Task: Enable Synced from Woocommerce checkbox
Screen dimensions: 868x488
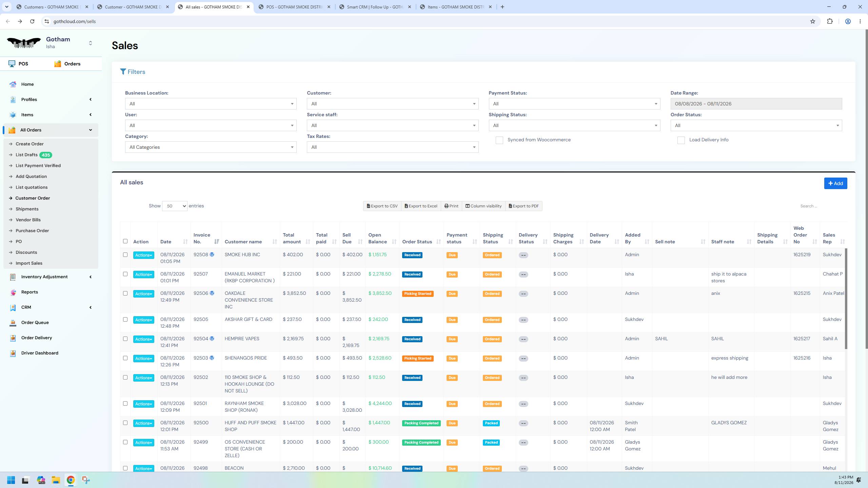Action: click(499, 140)
